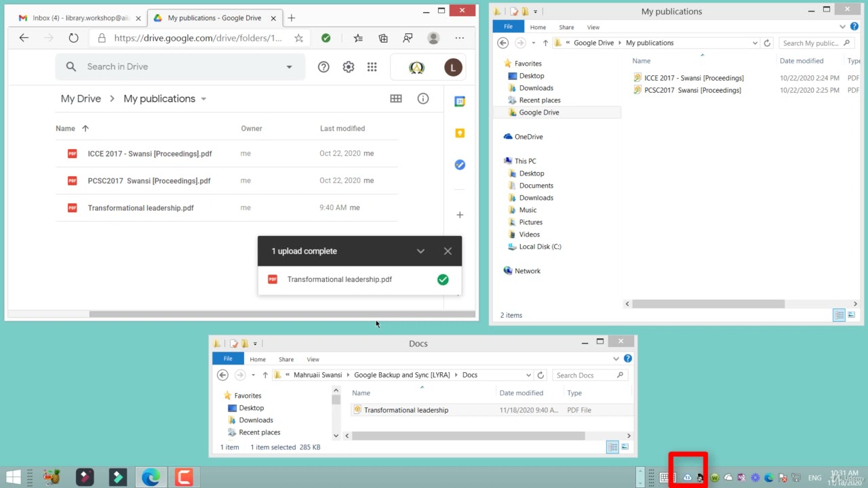Open browser Settings and more menu
The image size is (868, 488).
pos(460,38)
